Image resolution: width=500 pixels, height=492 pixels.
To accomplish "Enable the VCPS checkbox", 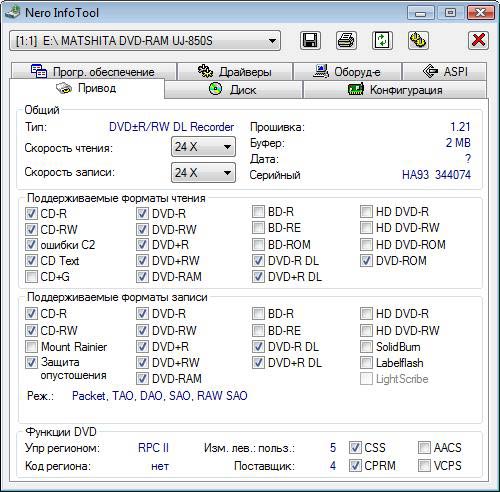I will pyautogui.click(x=424, y=466).
